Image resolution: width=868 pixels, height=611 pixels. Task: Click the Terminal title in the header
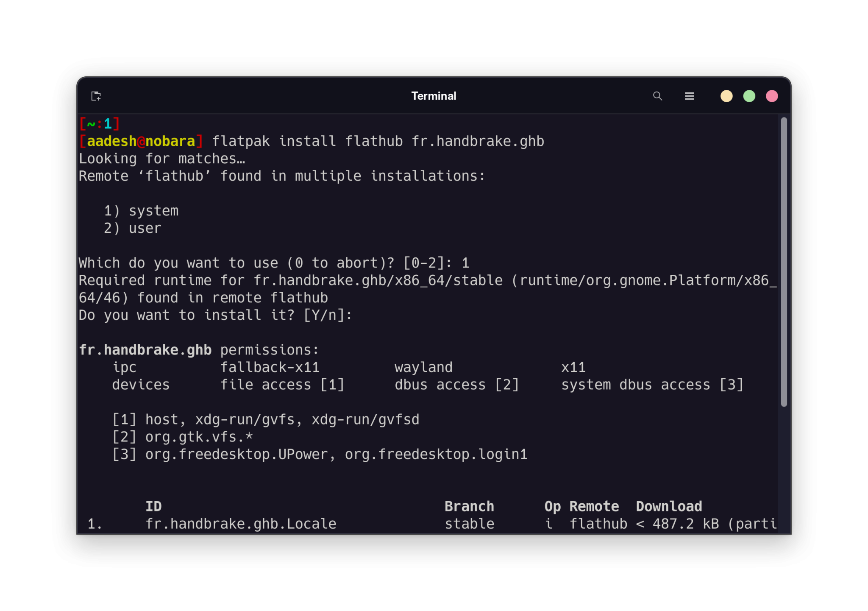[x=434, y=96]
